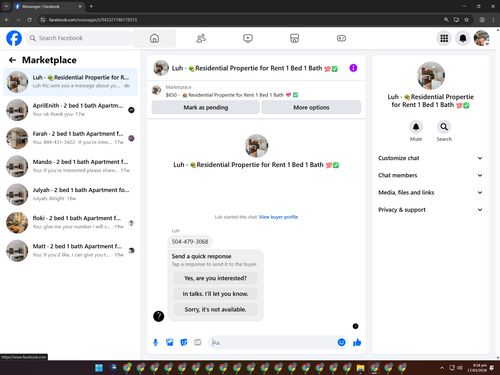Open the floki apartment conversation

click(70, 222)
